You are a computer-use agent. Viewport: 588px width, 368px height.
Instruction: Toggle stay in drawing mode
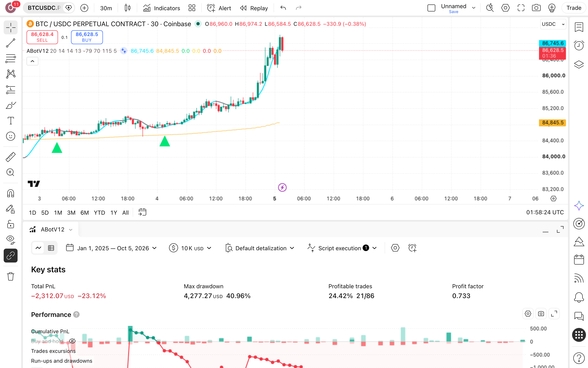[10, 209]
